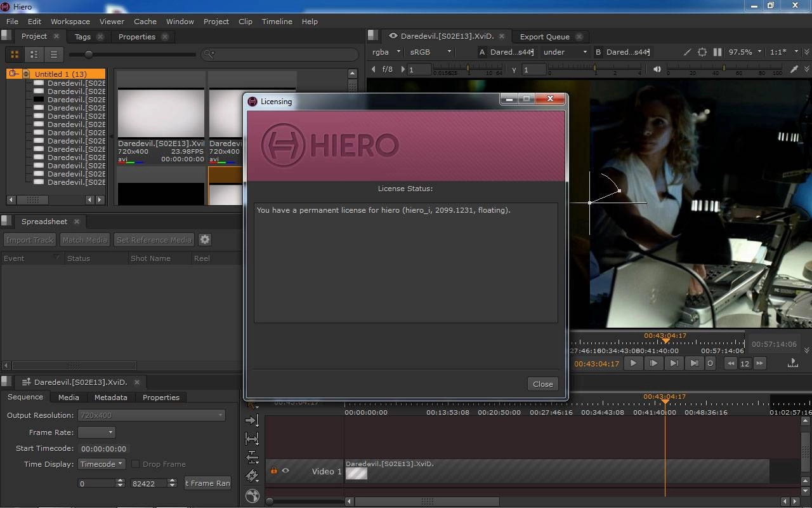Open spreadsheet settings gear
Screen dimensions: 812x508
[x=204, y=239]
